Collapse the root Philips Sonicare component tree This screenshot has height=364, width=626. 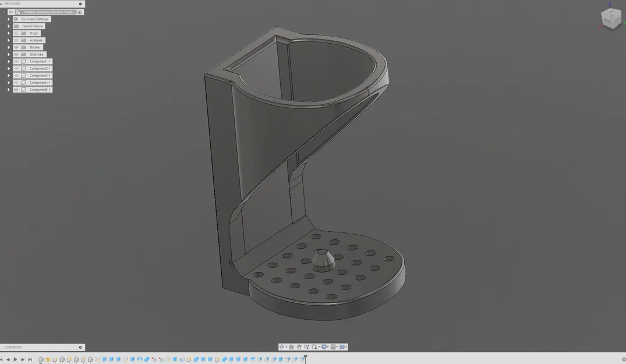pos(4,12)
